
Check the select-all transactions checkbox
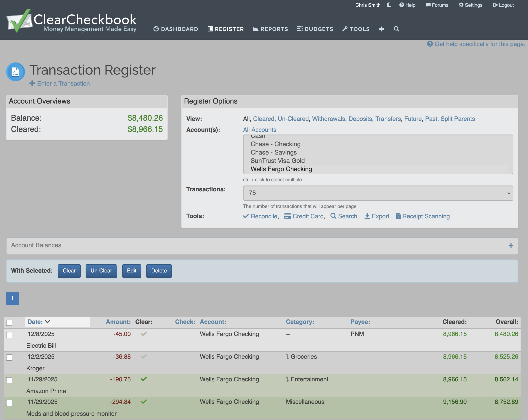(9, 323)
